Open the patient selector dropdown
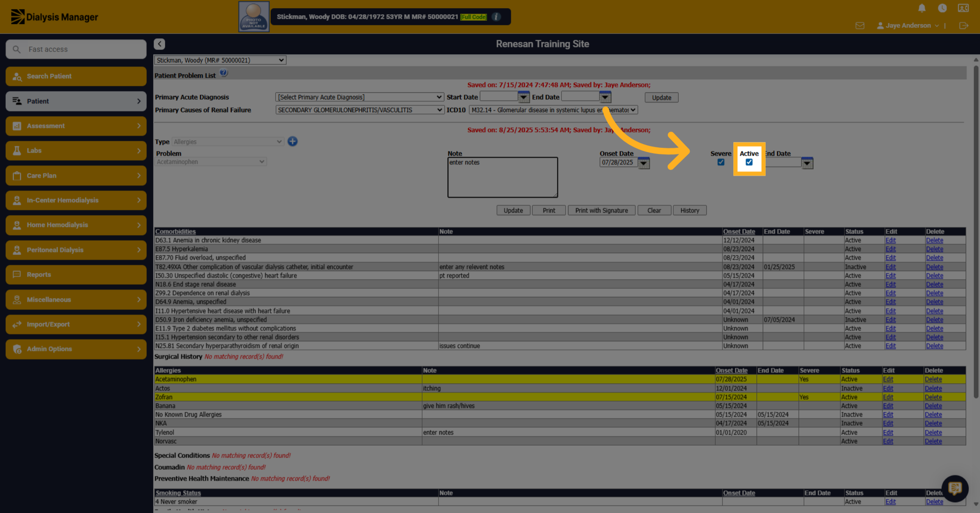 tap(220, 60)
